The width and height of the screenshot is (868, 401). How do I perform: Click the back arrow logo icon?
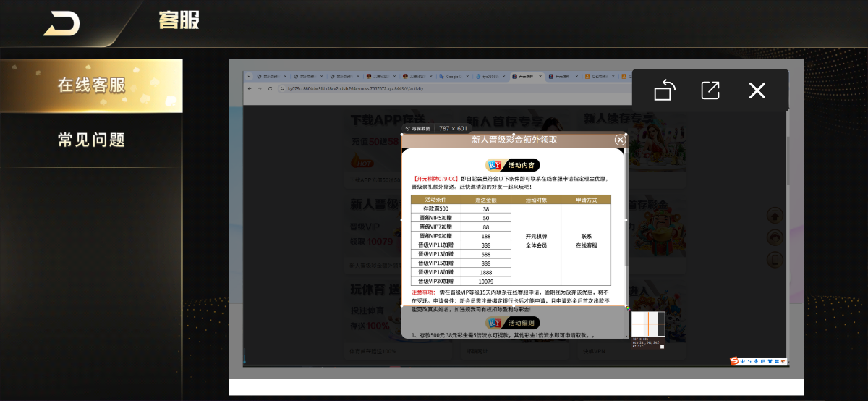click(61, 24)
